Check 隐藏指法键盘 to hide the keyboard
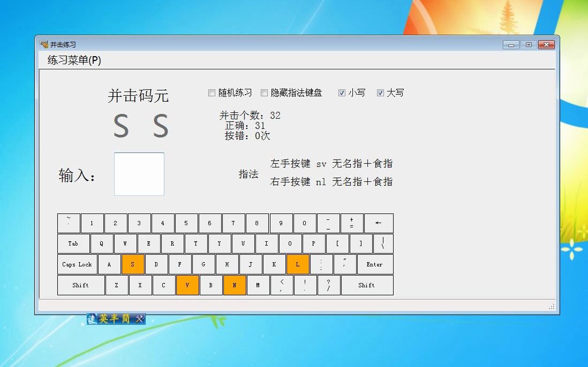The width and height of the screenshot is (588, 367). (265, 93)
